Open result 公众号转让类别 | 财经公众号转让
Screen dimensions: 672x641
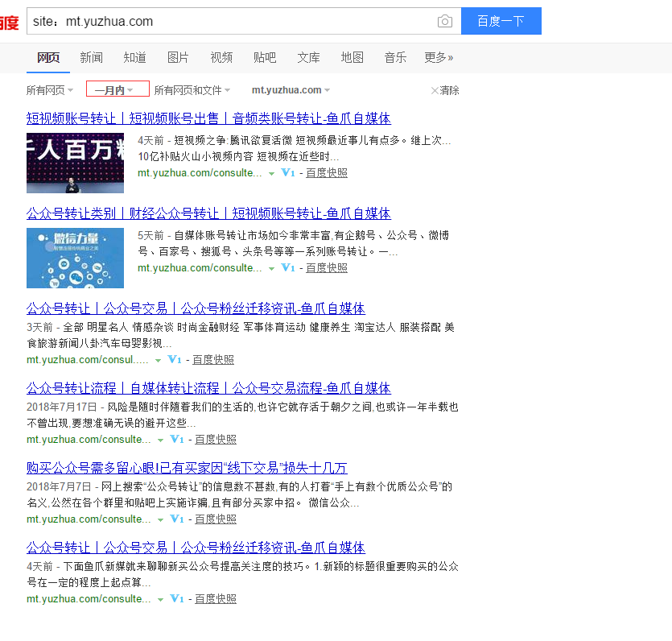208,213
